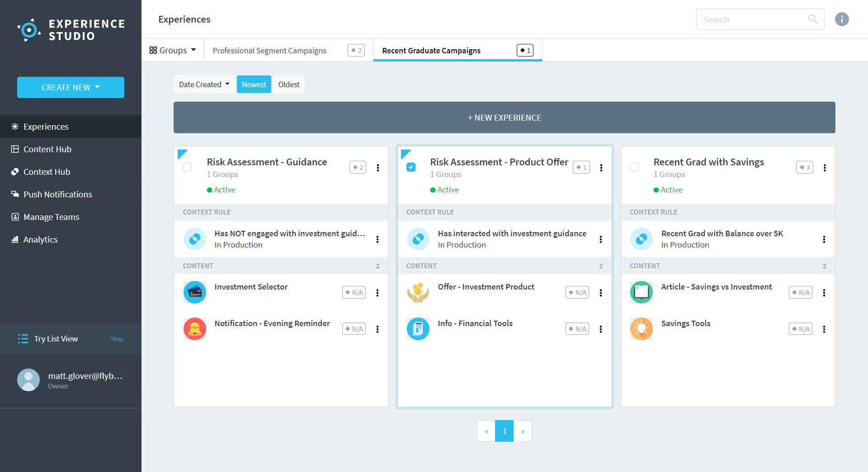Open kebab menu for Recent Grad with Savings
868x472 pixels.
tap(825, 168)
